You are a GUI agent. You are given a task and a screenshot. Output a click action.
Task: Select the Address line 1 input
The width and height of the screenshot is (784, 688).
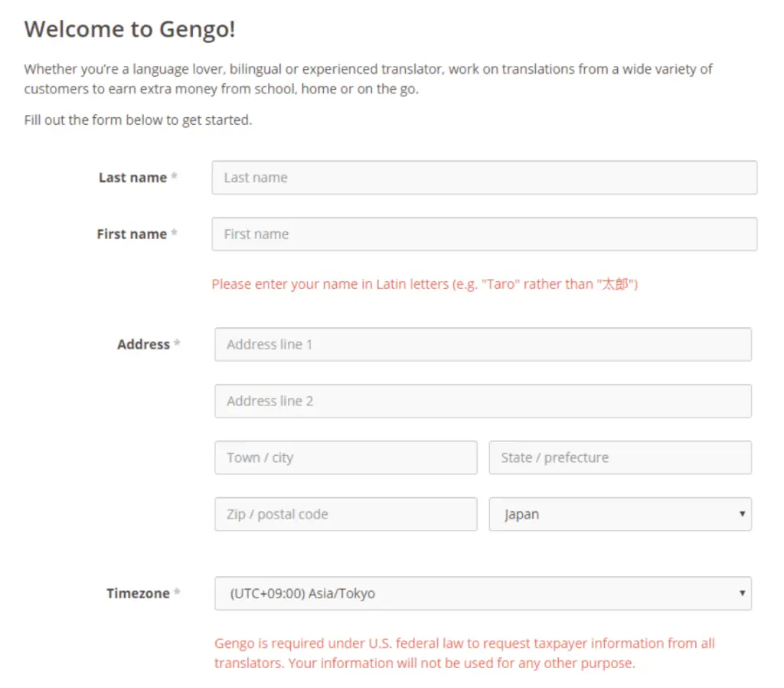(483, 344)
